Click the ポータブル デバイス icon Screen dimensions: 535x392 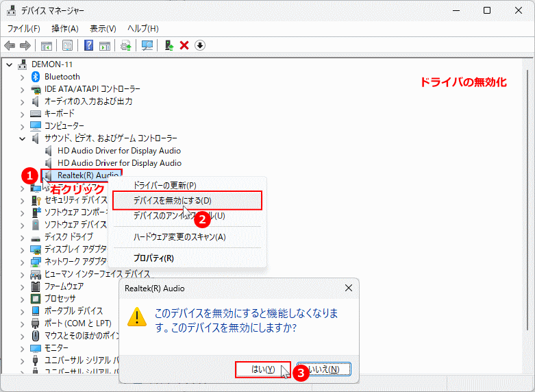click(36, 311)
